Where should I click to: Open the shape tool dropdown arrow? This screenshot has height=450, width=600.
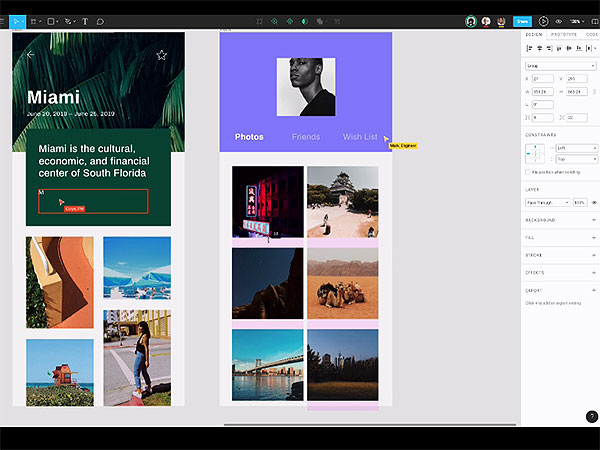pos(57,21)
